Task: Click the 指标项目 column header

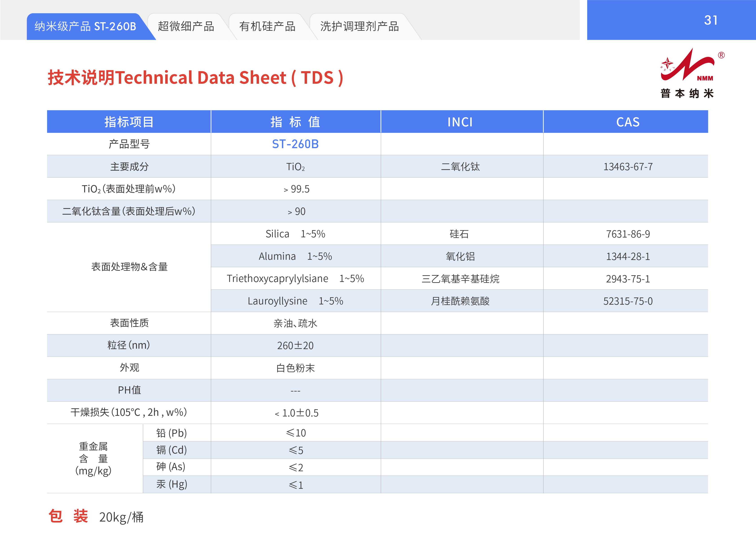Action: coord(129,122)
